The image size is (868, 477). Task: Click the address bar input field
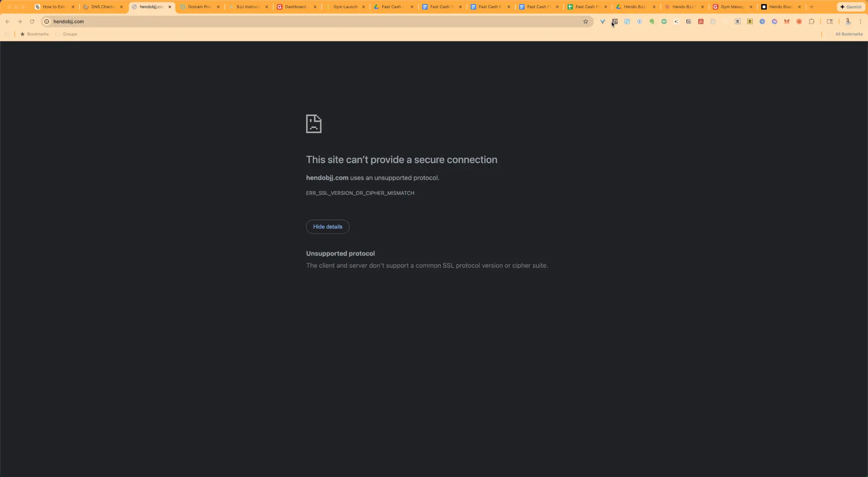click(x=170, y=21)
